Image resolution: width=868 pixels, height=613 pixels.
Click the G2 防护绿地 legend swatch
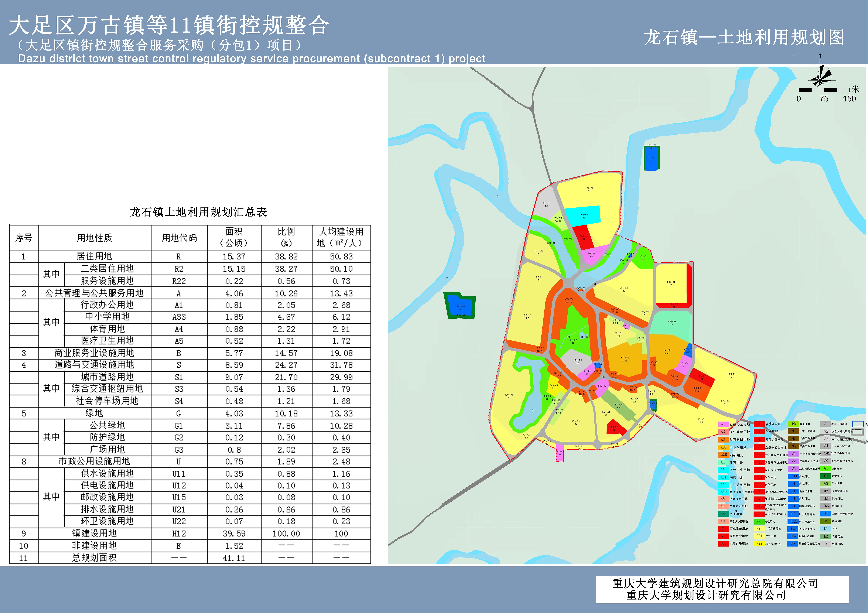click(x=826, y=476)
